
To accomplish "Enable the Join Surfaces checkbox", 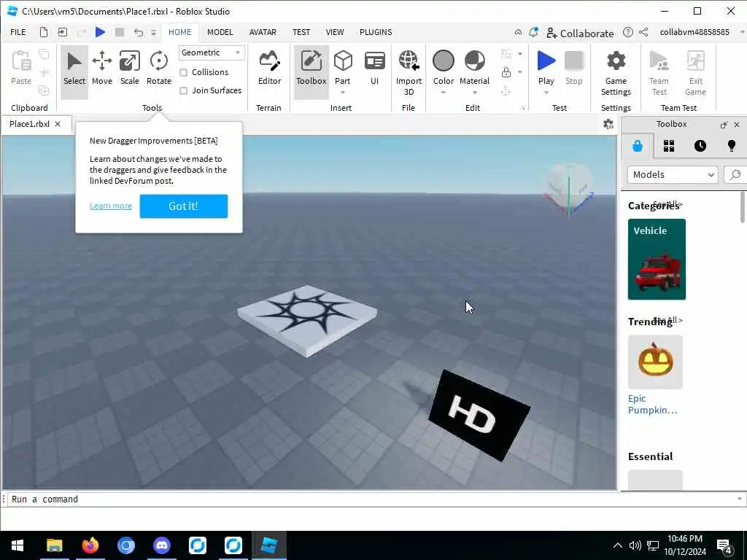I will (183, 90).
